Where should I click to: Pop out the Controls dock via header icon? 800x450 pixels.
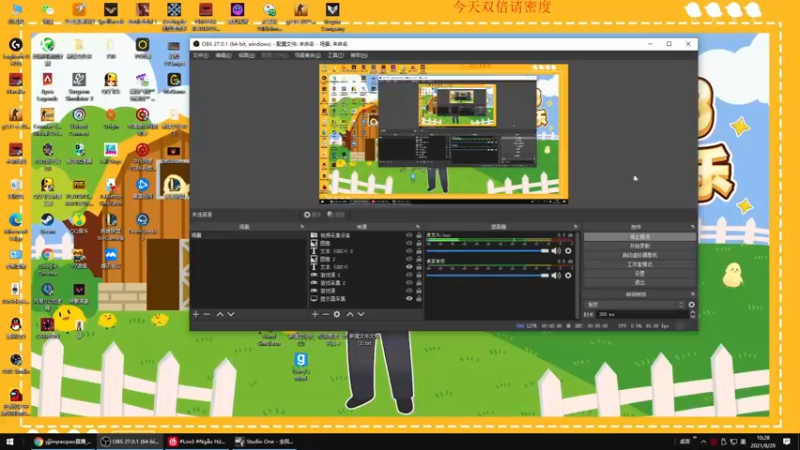[x=693, y=227]
